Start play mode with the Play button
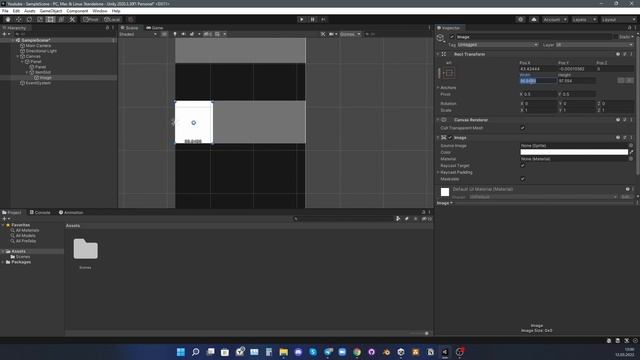Screen dimensions: 640x360 [x=301, y=19]
